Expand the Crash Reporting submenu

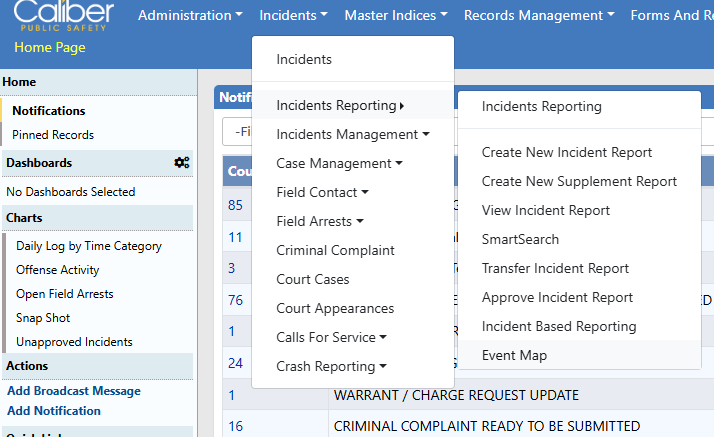point(331,366)
